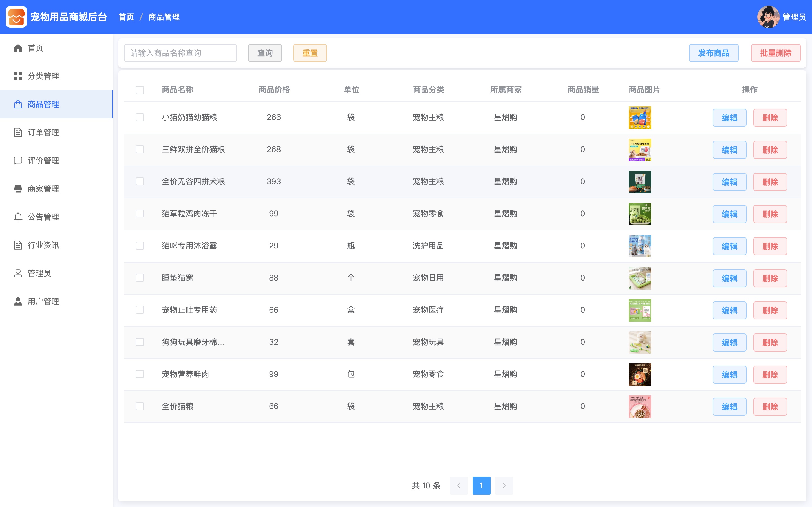Click the person icon beside 用户管理
The width and height of the screenshot is (812, 507).
click(x=18, y=301)
